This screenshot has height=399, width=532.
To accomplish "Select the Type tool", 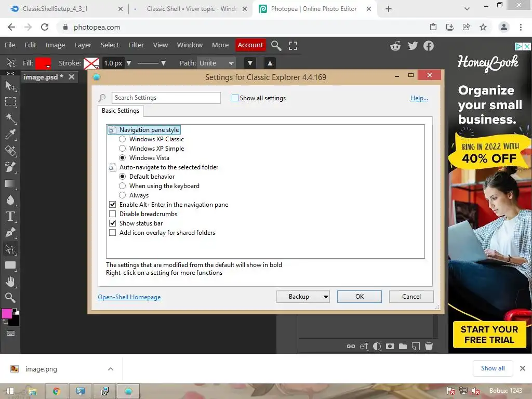I will click(x=10, y=216).
